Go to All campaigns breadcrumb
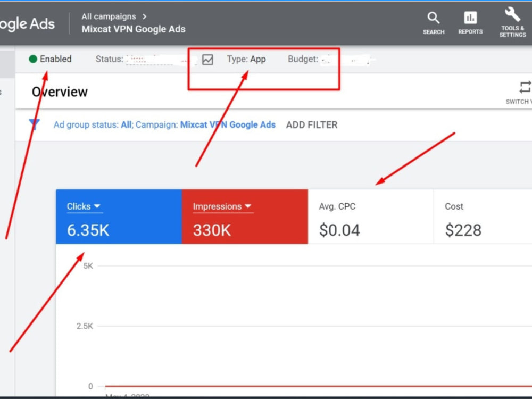Viewport: 532px width, 399px height. [109, 16]
